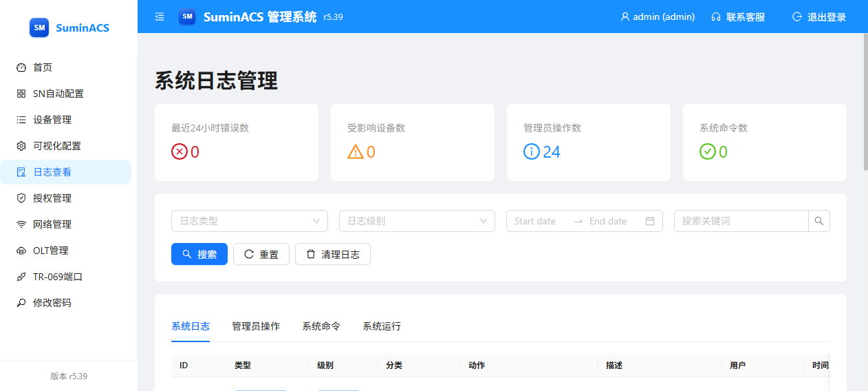868x391 pixels.
Task: Click the red error circle icon
Action: pos(180,151)
